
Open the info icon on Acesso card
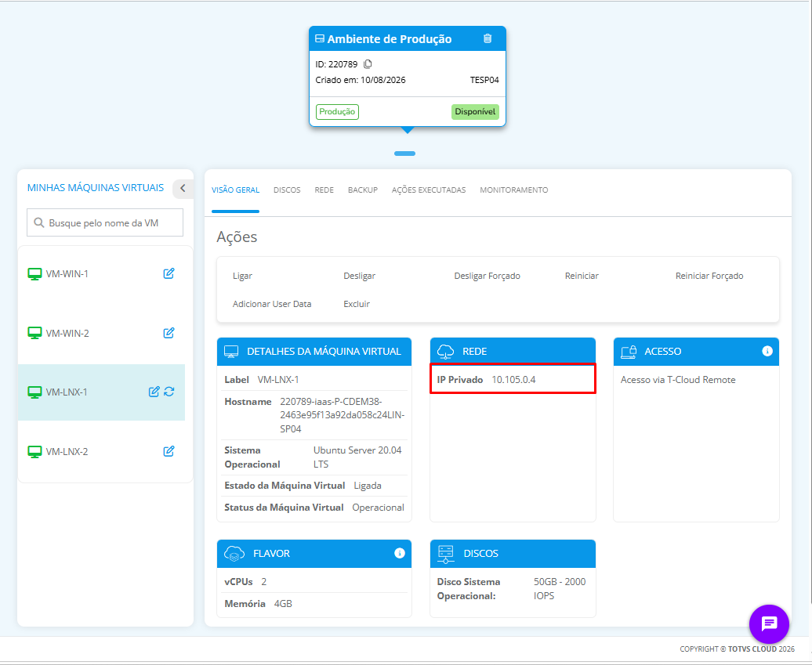pyautogui.click(x=767, y=351)
